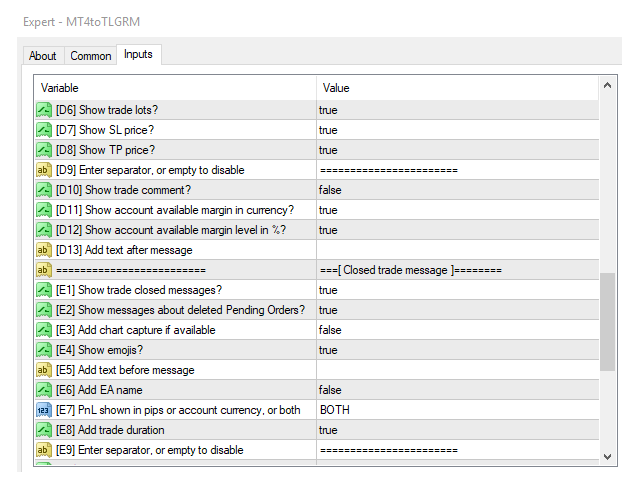Image resolution: width=640 pixels, height=480 pixels.
Task: Click the string icon beside [D13] Add text after message
Action: click(44, 250)
